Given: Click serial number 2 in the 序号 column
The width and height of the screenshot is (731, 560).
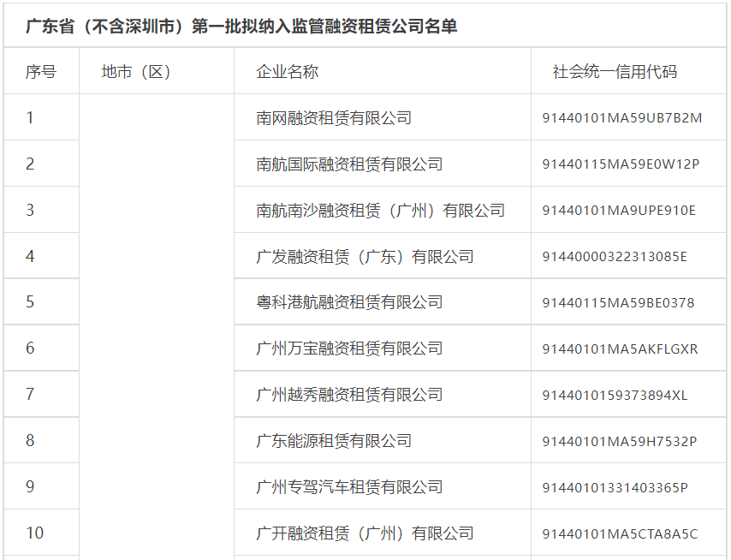Looking at the screenshot, I should point(30,164).
